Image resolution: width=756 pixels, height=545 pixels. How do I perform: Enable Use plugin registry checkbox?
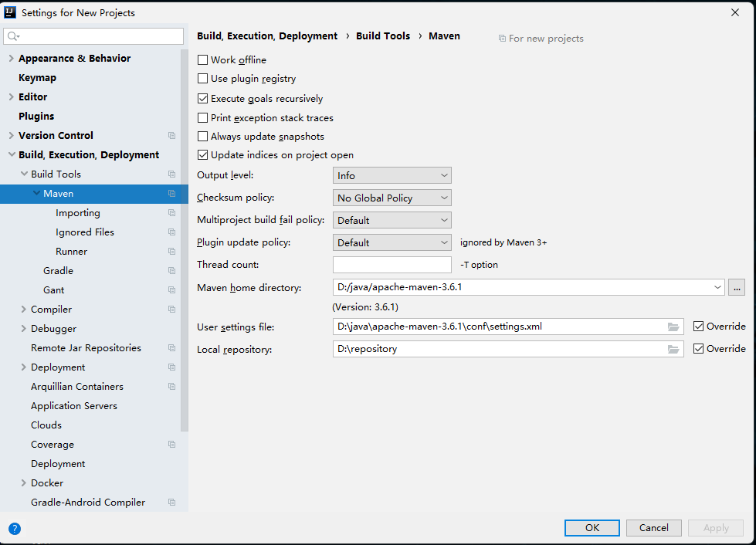coord(202,79)
